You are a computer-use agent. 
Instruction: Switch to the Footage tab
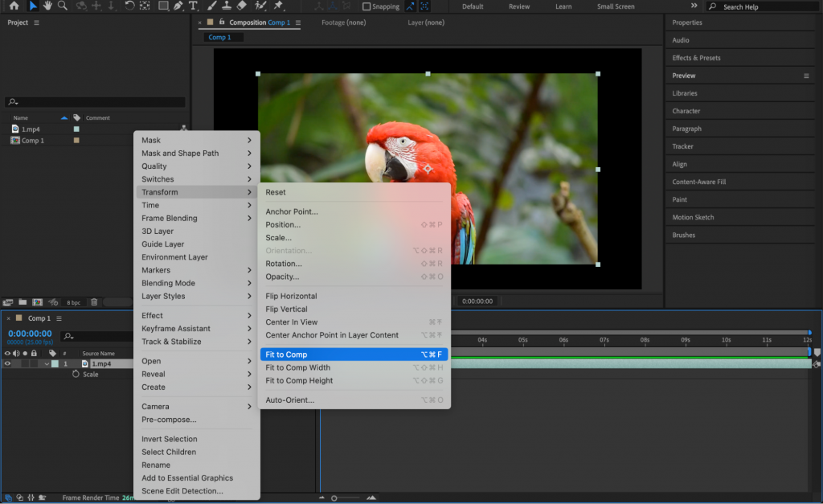pyautogui.click(x=344, y=23)
